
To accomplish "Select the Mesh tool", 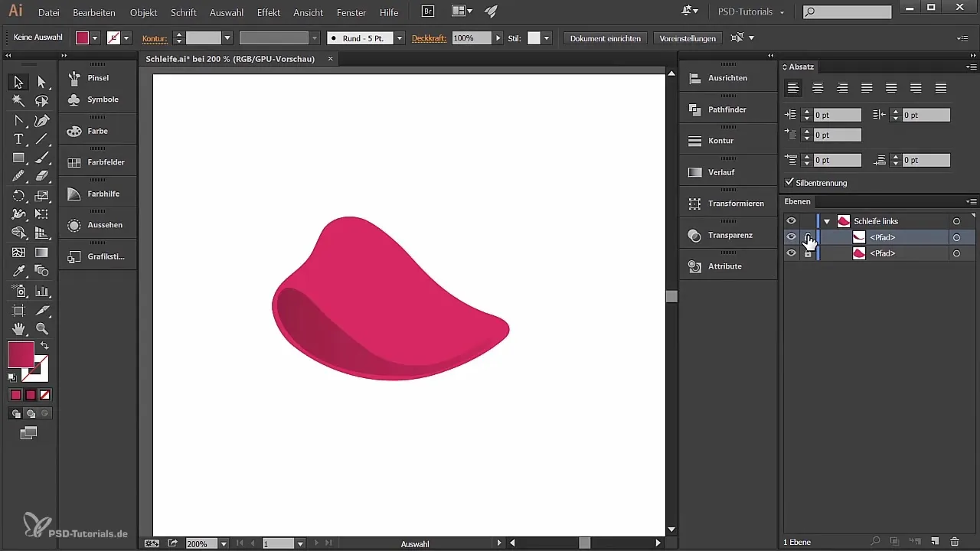I will (18, 253).
